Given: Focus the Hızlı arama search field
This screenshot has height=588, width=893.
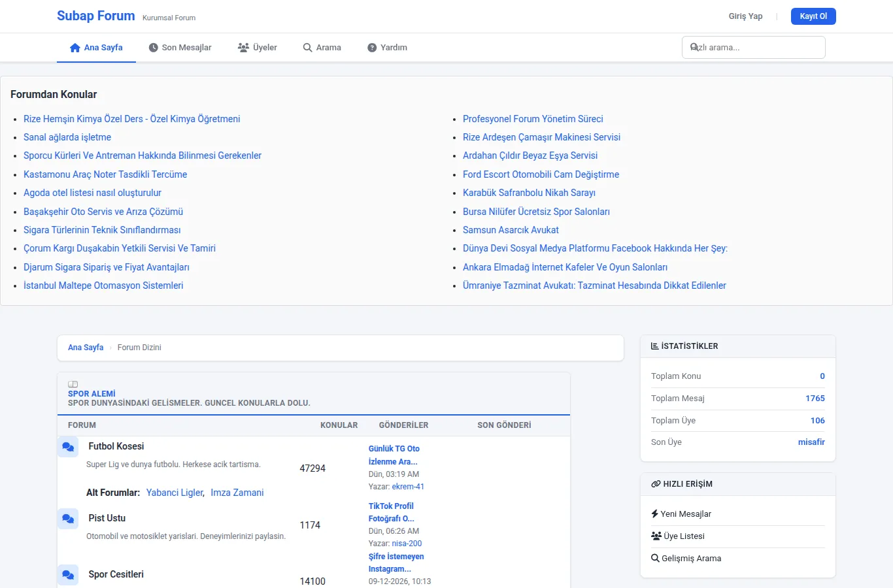Looking at the screenshot, I should click(753, 47).
